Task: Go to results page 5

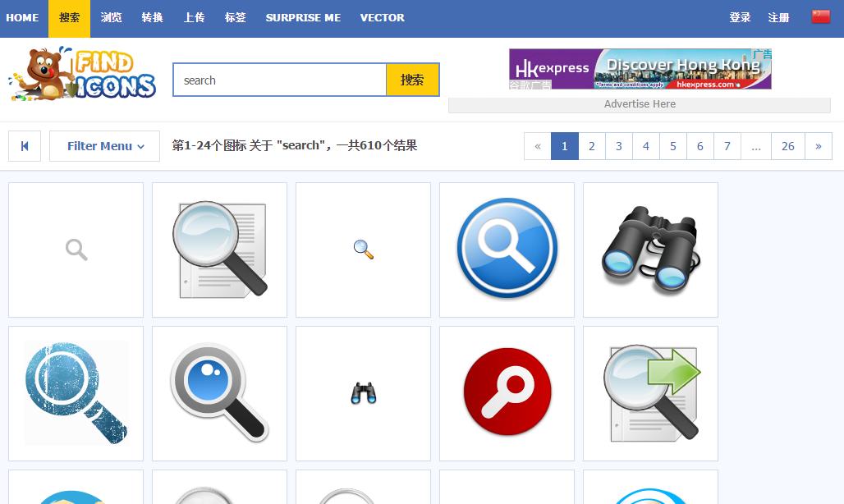Action: click(x=673, y=146)
